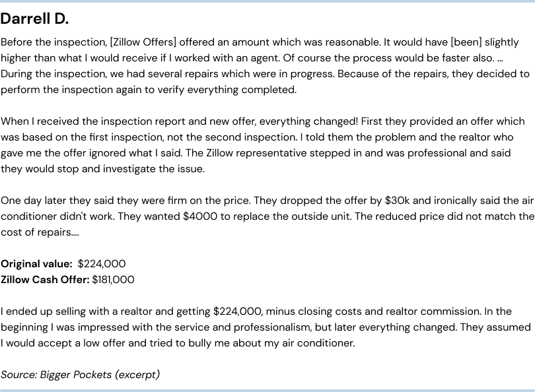Click the Darrell D. heading
Viewport: 535px width, 392px height.
coord(34,18)
